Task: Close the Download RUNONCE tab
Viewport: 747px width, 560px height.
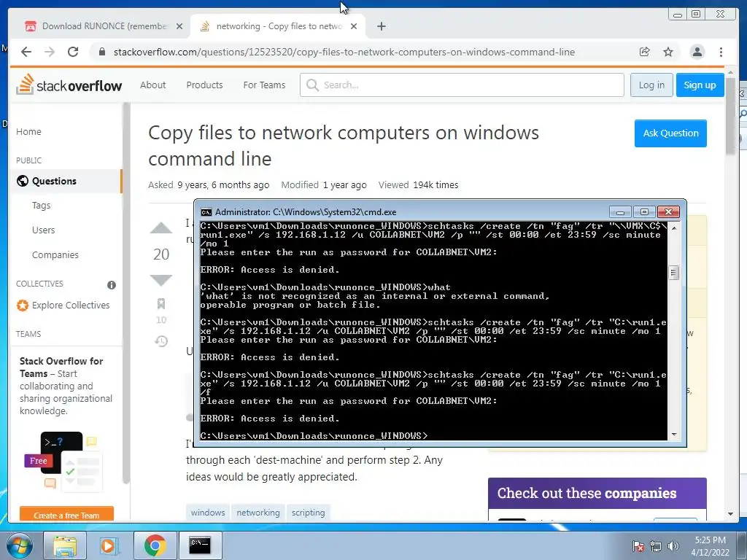Action: 179,26
